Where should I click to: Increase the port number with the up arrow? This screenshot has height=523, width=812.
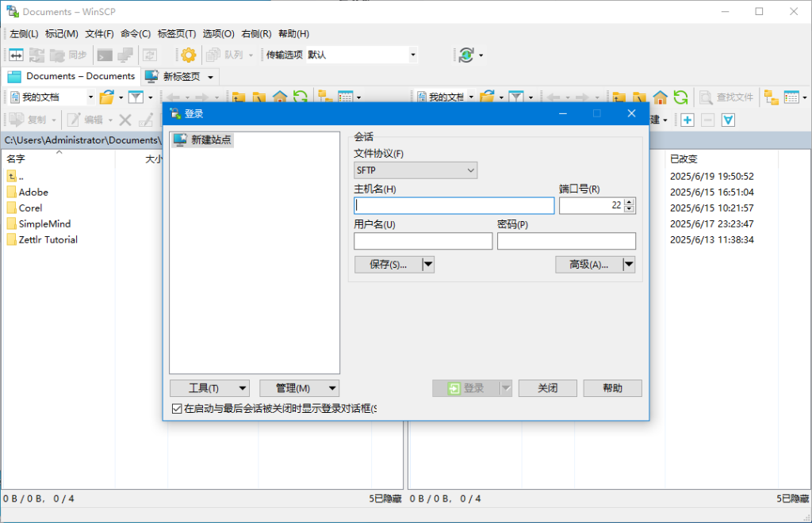click(x=629, y=202)
